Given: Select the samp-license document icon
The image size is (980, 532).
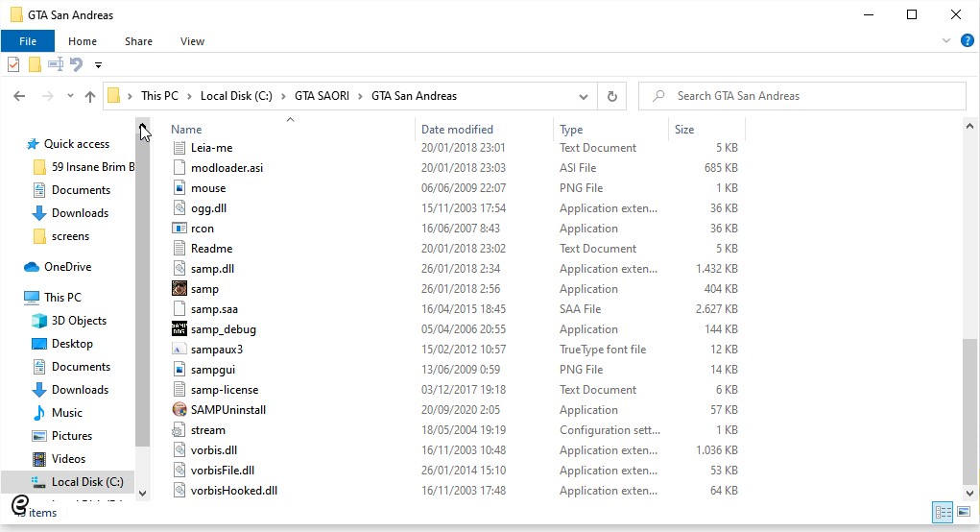Looking at the screenshot, I should click(x=179, y=390).
